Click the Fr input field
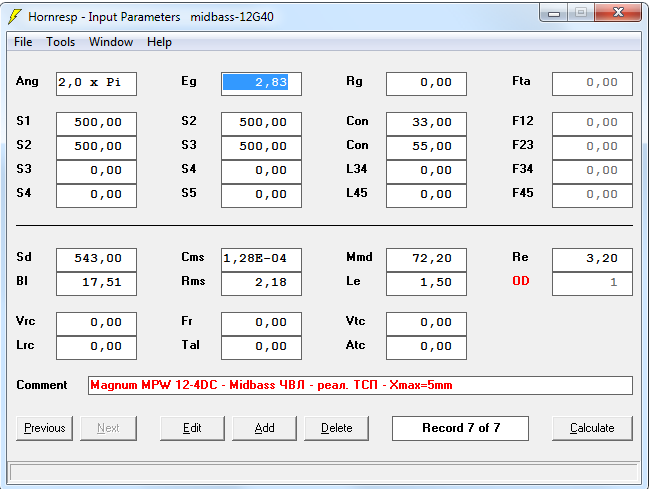The height and width of the screenshot is (489, 649). click(x=261, y=324)
